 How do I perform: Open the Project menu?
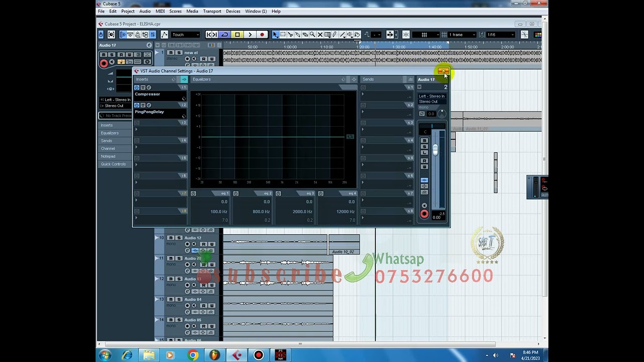coord(128,11)
